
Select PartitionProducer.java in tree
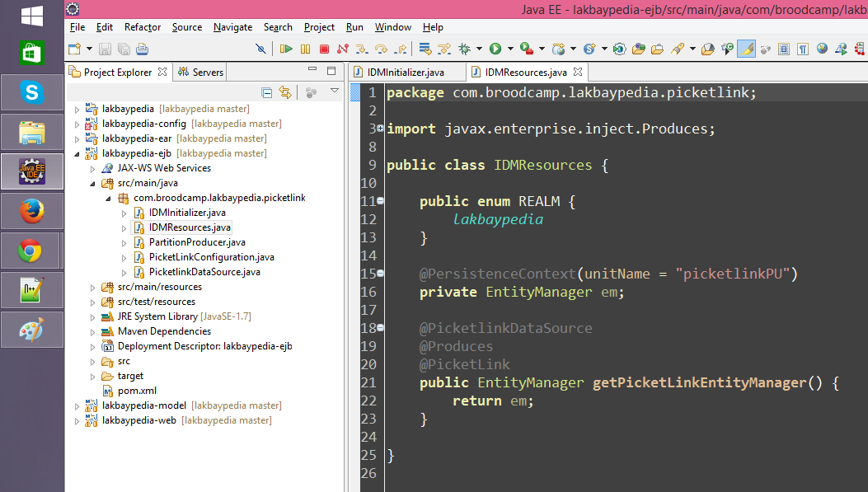197,241
